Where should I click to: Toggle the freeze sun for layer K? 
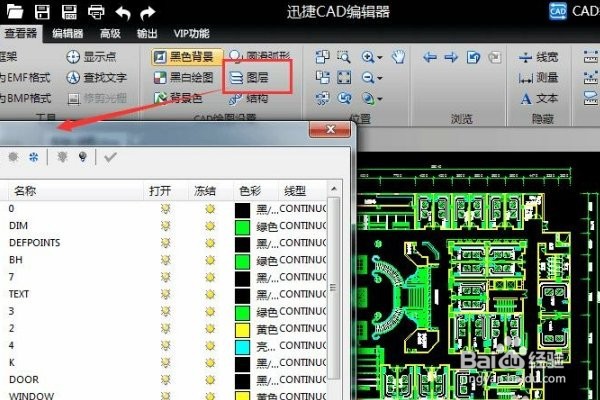point(210,362)
